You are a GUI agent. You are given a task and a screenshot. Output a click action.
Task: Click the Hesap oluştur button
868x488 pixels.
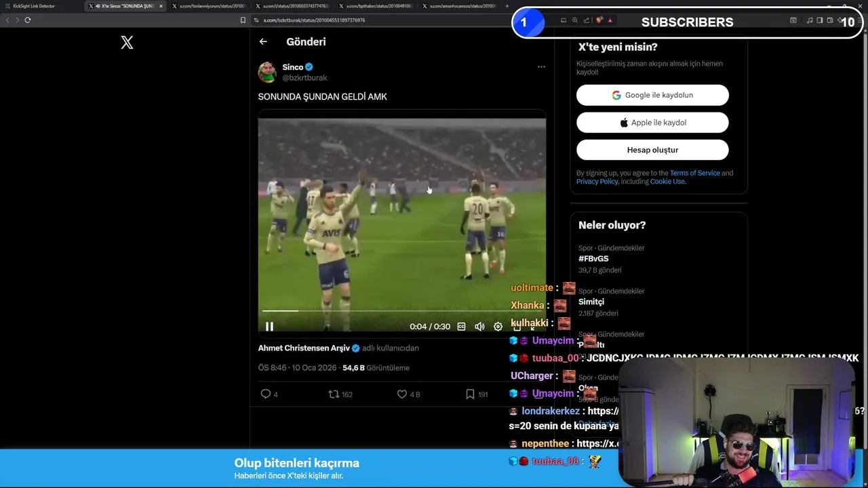coord(652,150)
